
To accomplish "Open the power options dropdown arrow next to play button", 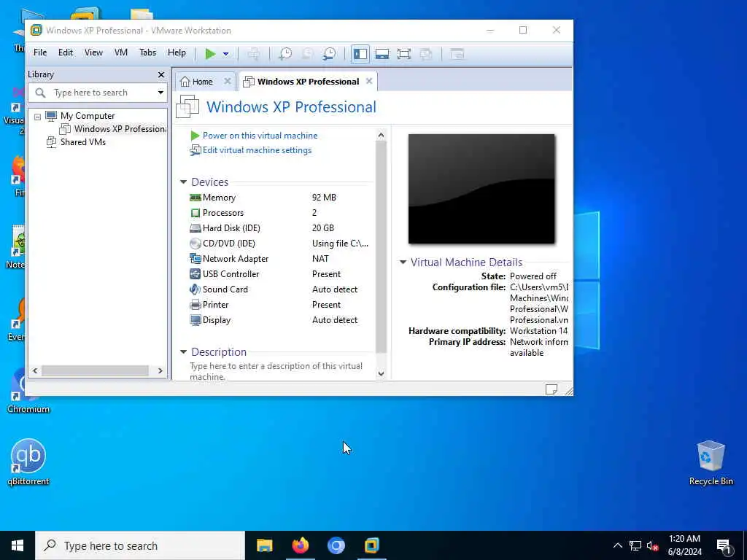I will [226, 54].
